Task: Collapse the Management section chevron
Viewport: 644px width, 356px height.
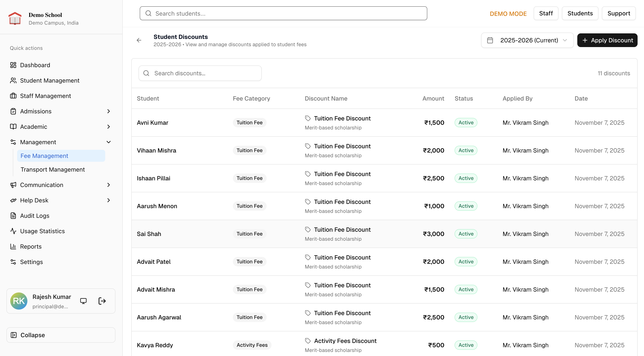Action: click(x=108, y=142)
